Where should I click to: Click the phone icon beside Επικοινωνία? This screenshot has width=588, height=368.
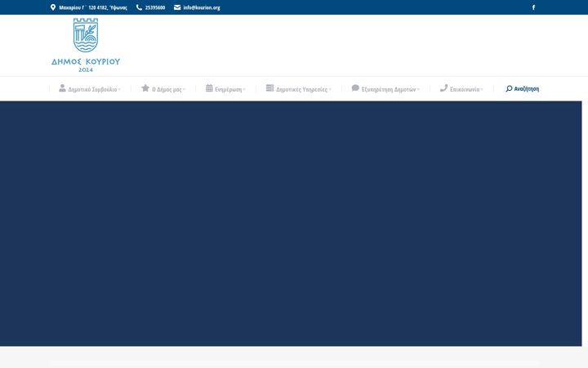coord(443,88)
